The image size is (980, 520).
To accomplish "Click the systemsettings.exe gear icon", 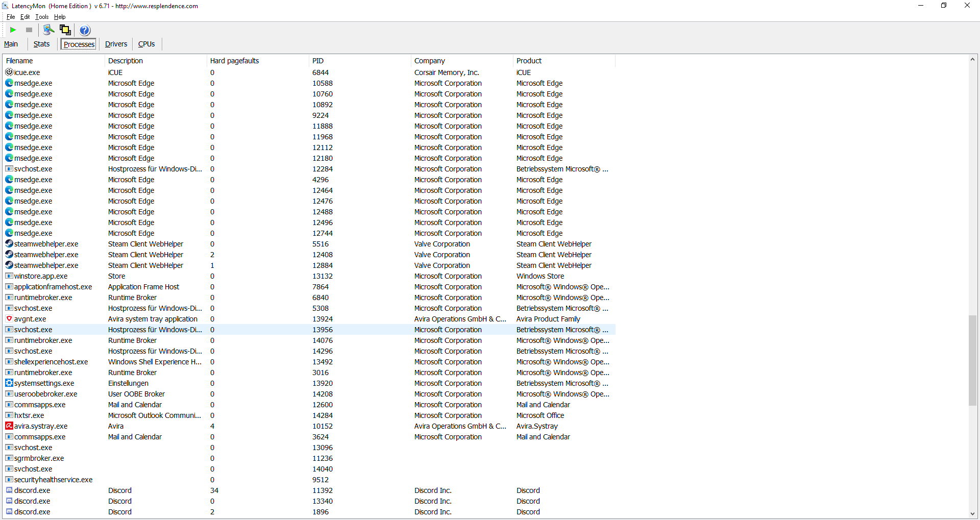I will [x=9, y=383].
